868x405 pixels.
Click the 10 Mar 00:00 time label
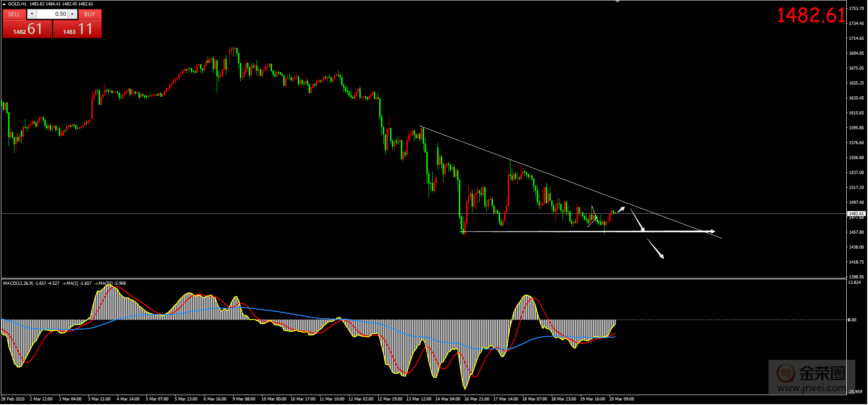pos(274,399)
